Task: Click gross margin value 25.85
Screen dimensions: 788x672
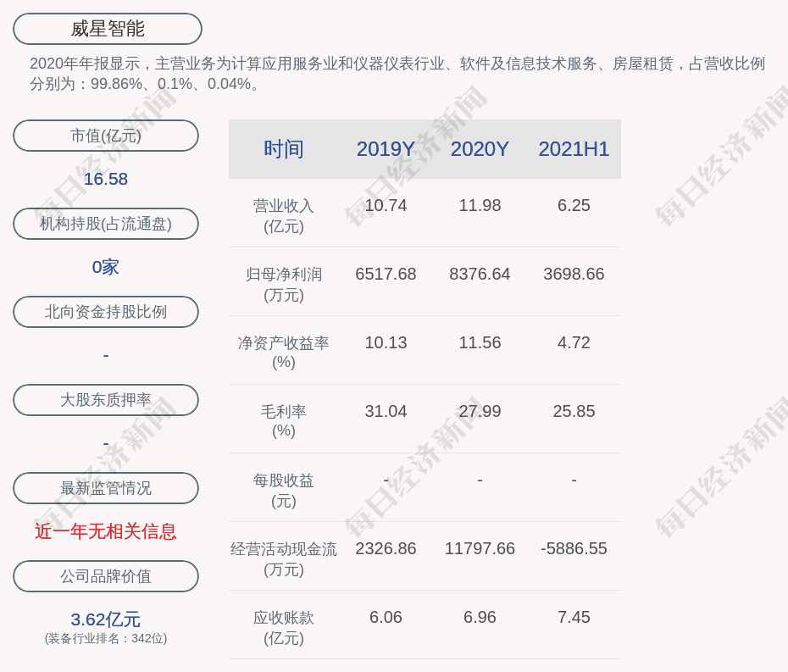Action: pyautogui.click(x=574, y=411)
